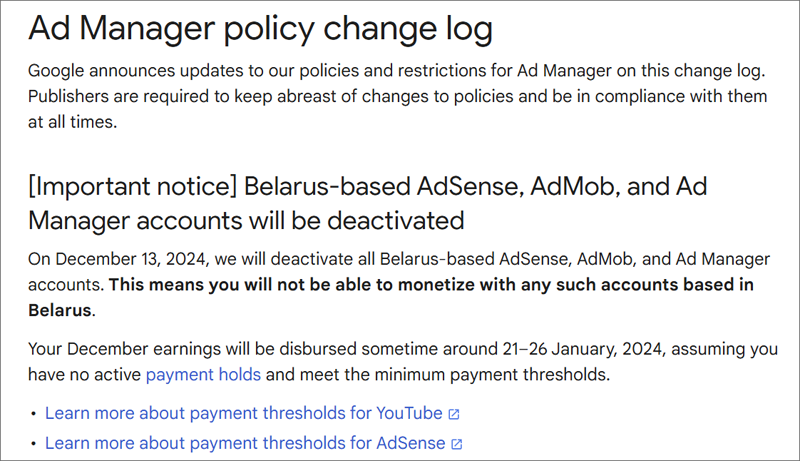
Task: Click the Ad Manager policy change log title
Action: (260, 29)
